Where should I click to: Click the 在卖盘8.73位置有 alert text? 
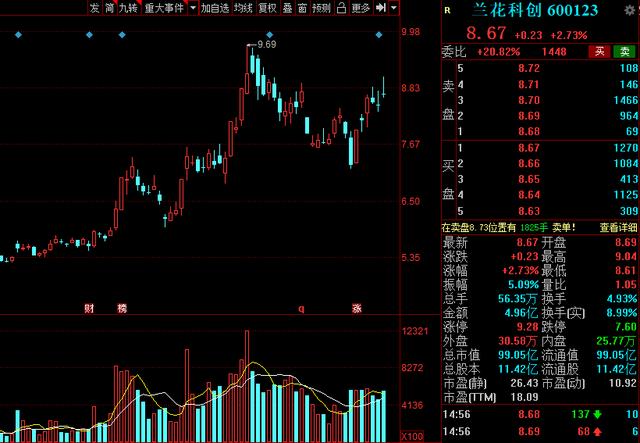[478, 227]
